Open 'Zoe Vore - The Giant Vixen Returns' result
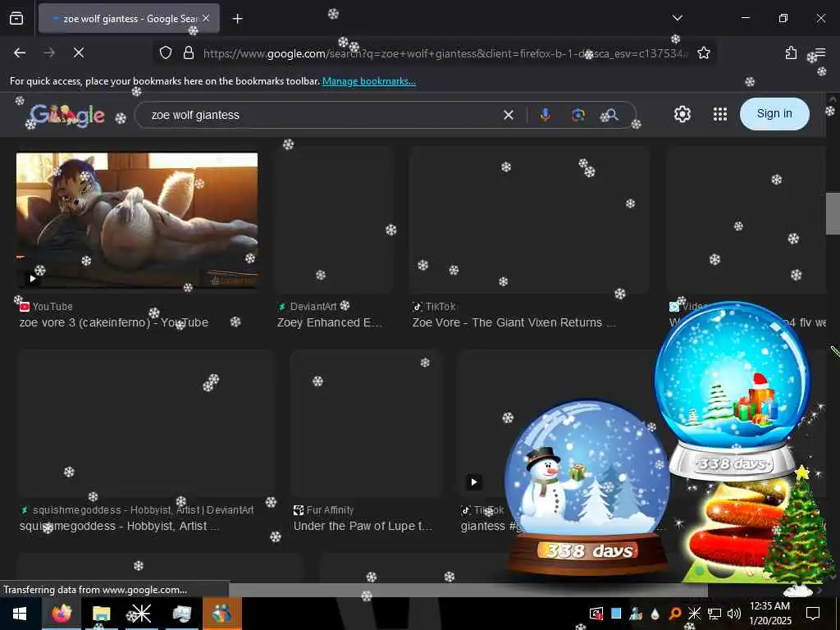 coord(514,322)
